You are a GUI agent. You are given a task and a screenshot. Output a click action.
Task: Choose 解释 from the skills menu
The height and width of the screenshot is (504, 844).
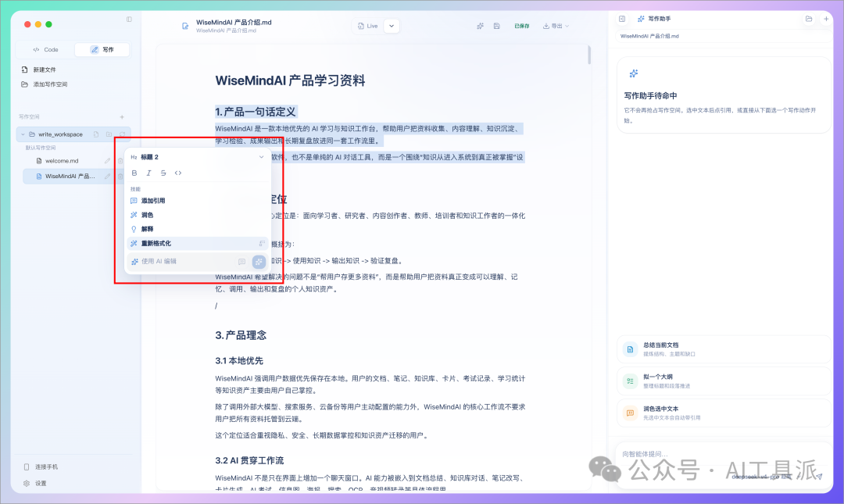click(x=197, y=229)
